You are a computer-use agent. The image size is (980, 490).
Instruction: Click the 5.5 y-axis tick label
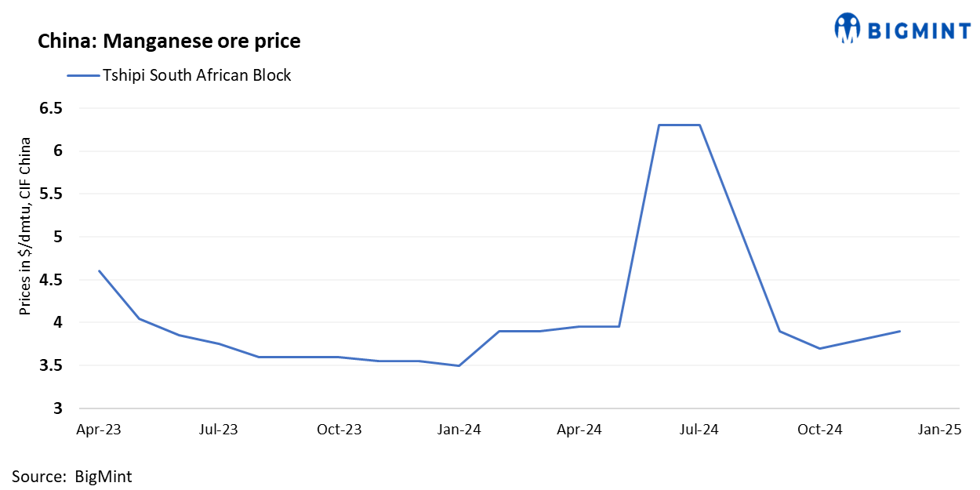tap(51, 194)
